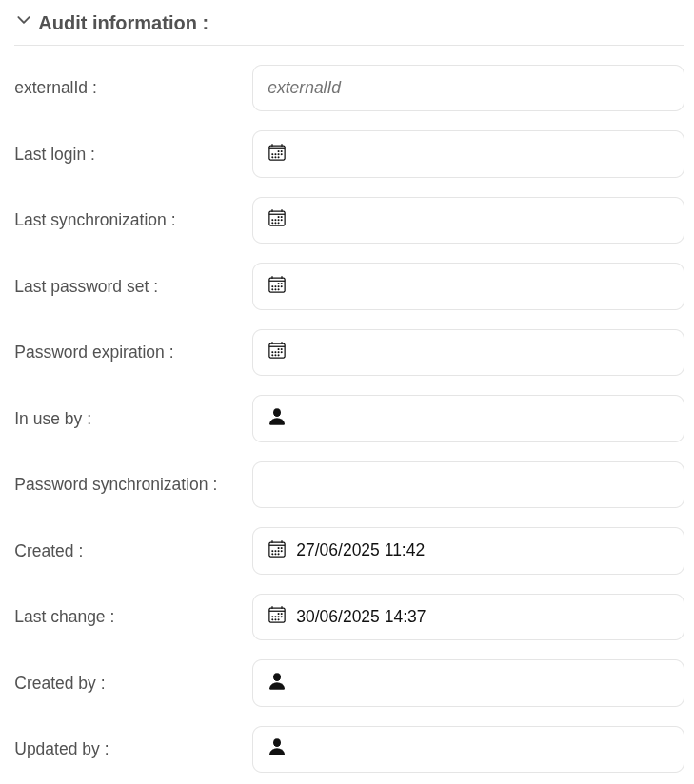Select the Last change value 30/06/2025 14:37
Screen dimensions: 694x784
click(361, 617)
